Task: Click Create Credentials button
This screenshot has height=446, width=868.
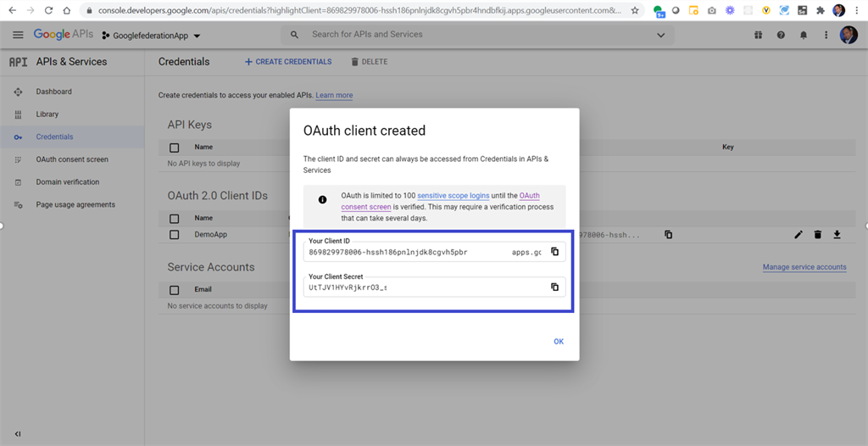Action: tap(288, 62)
